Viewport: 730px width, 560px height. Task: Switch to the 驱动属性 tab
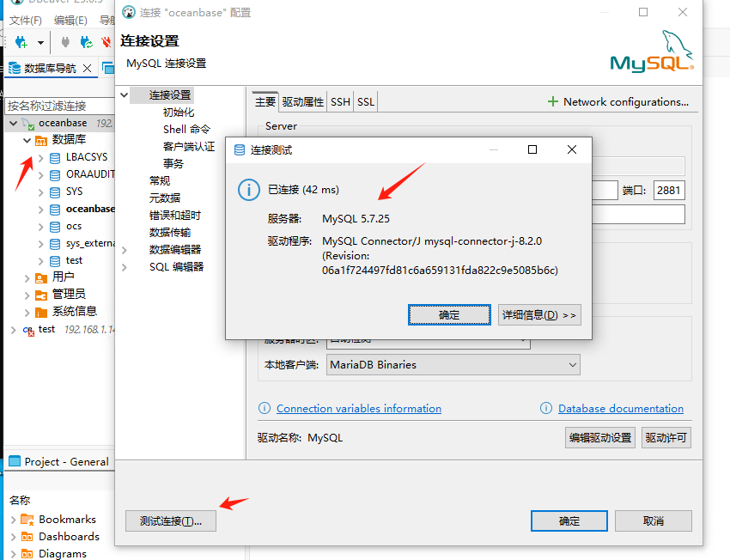302,102
